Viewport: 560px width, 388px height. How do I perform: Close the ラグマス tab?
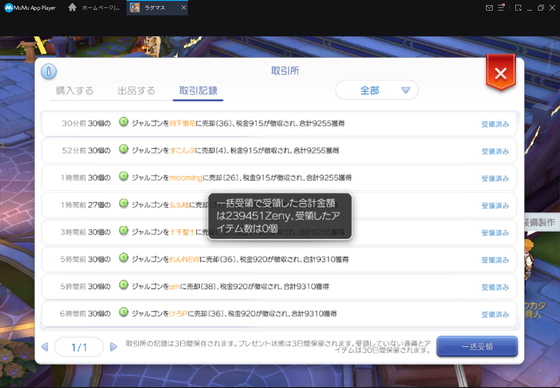pyautogui.click(x=184, y=8)
